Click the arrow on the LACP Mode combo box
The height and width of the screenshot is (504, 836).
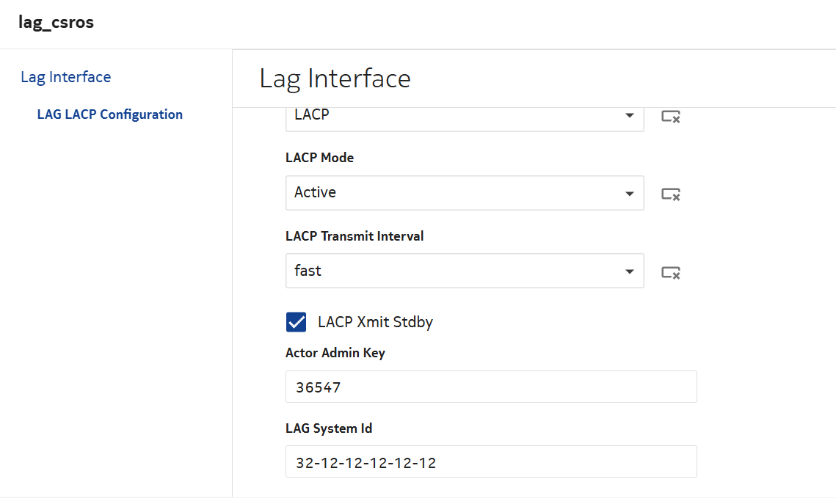point(629,194)
